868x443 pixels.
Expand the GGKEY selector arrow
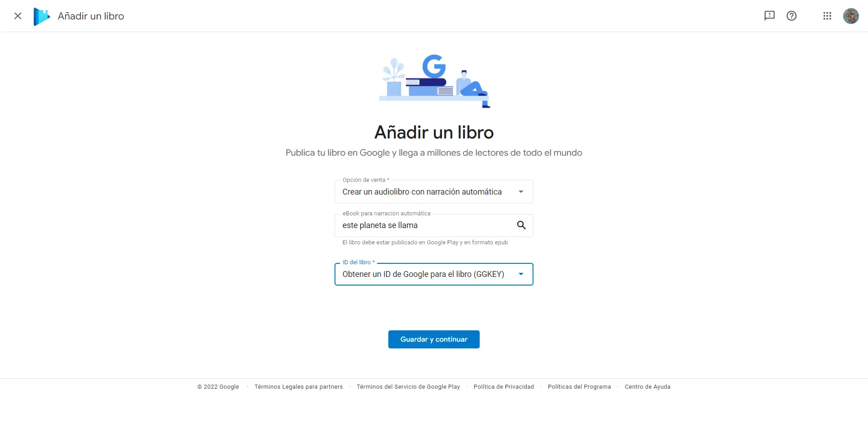521,274
